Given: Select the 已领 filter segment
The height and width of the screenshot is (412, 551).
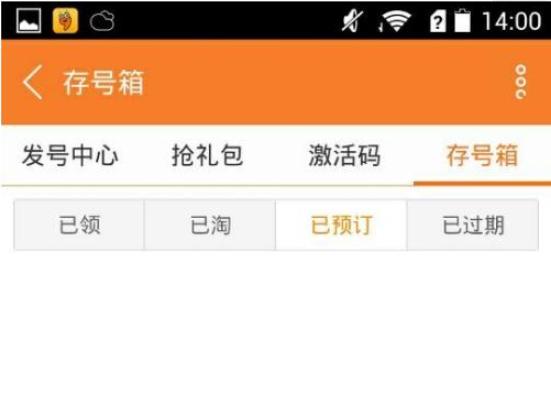Looking at the screenshot, I should [79, 225].
